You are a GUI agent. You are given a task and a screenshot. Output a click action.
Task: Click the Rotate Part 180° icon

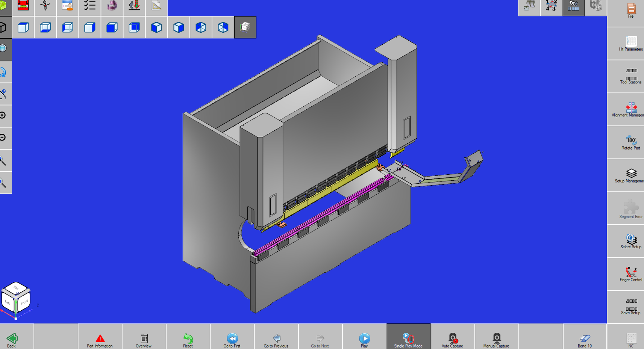tap(630, 142)
